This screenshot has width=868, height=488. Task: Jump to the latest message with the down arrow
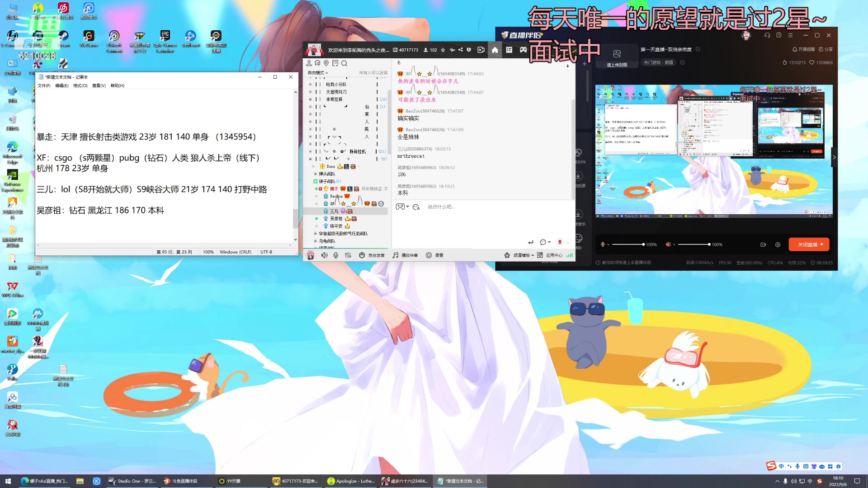[567, 66]
